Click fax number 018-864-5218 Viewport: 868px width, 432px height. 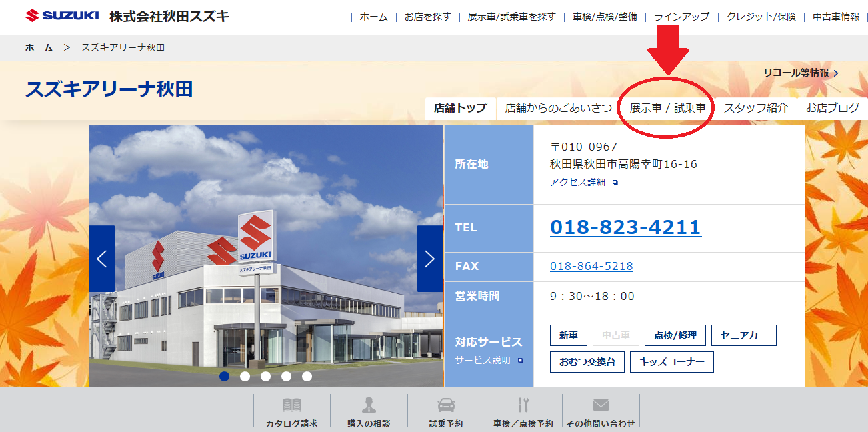pos(591,266)
